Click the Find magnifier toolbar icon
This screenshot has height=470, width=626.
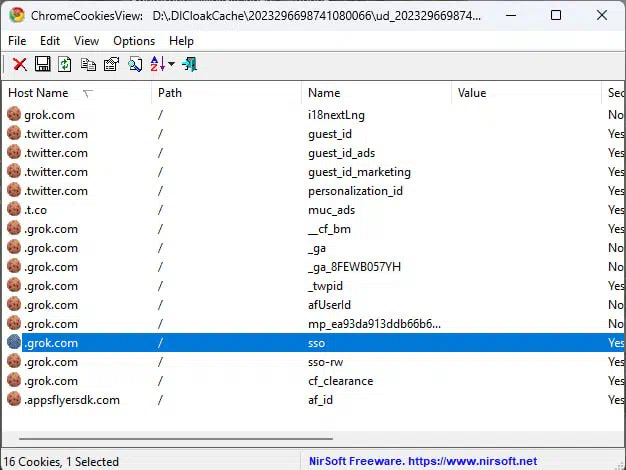[133, 64]
